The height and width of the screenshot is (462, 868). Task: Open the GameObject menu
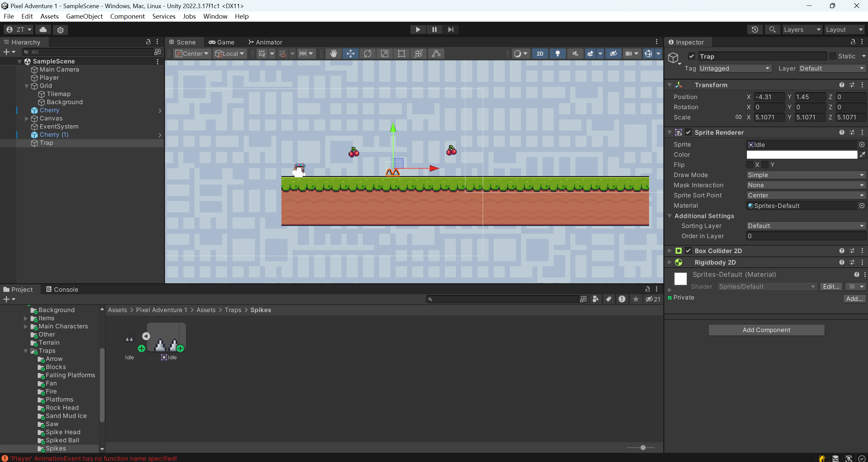(85, 16)
